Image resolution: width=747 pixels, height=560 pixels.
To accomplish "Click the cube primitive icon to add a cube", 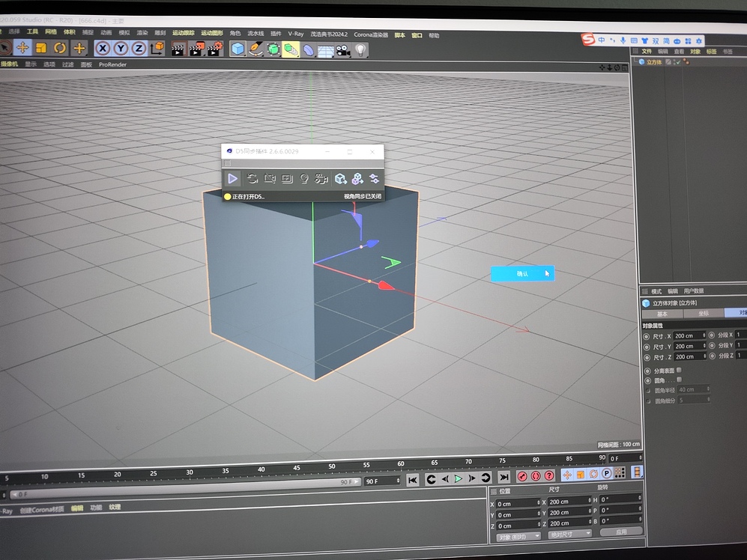I will 236,49.
